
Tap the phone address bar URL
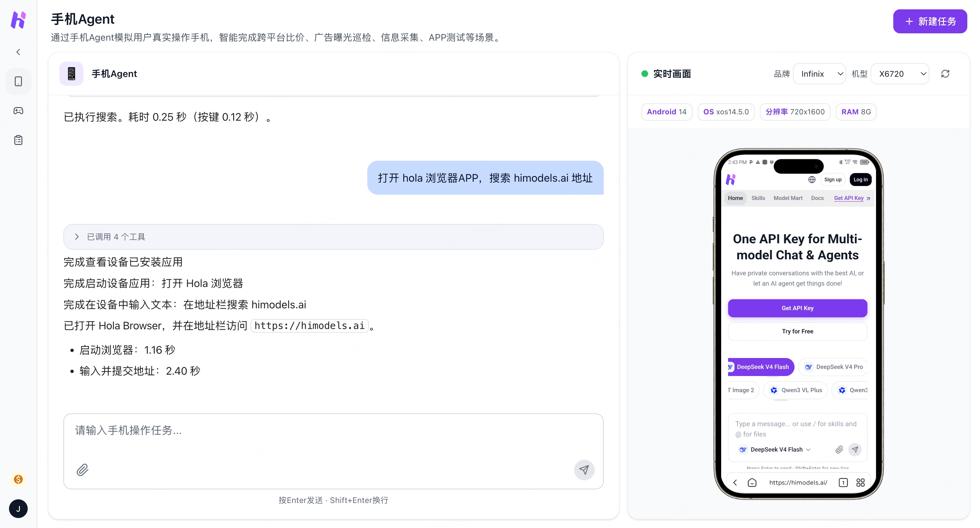[x=798, y=482]
